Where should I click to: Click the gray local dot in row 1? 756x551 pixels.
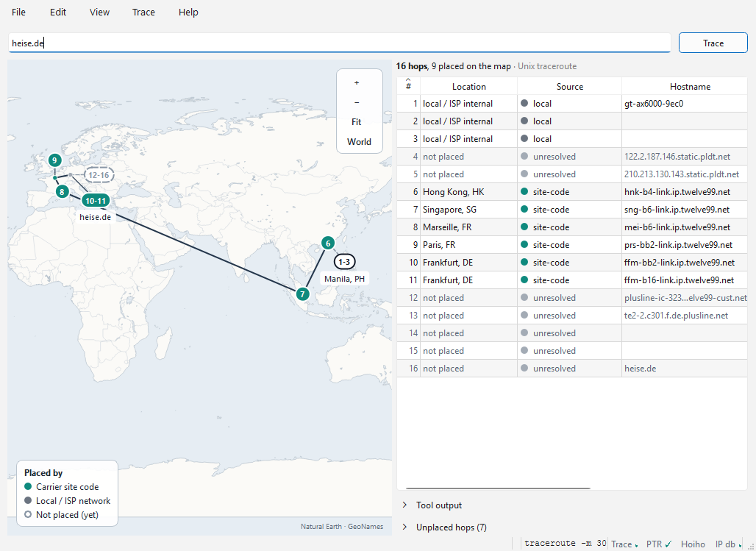click(524, 103)
